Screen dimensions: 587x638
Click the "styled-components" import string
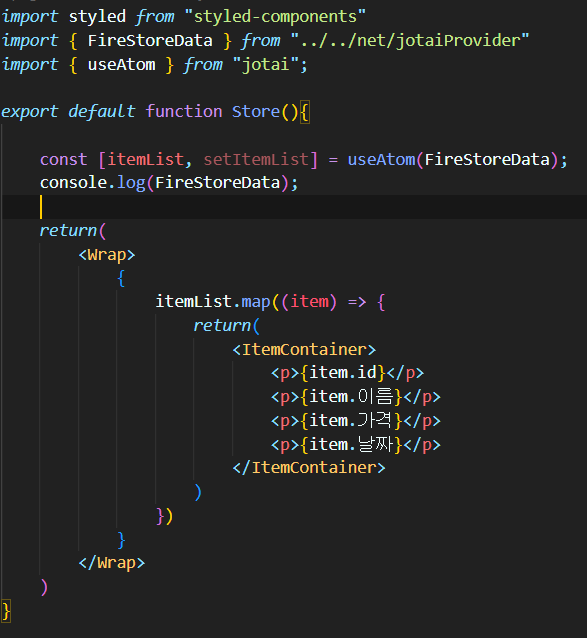[275, 17]
